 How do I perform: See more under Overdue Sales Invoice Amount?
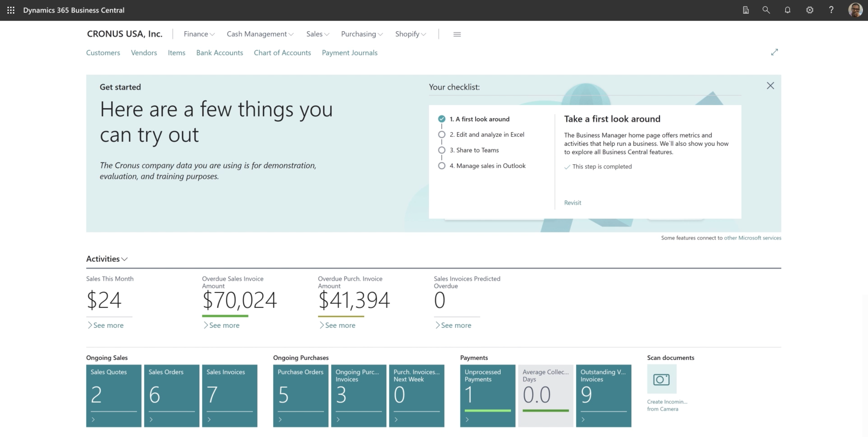(221, 325)
